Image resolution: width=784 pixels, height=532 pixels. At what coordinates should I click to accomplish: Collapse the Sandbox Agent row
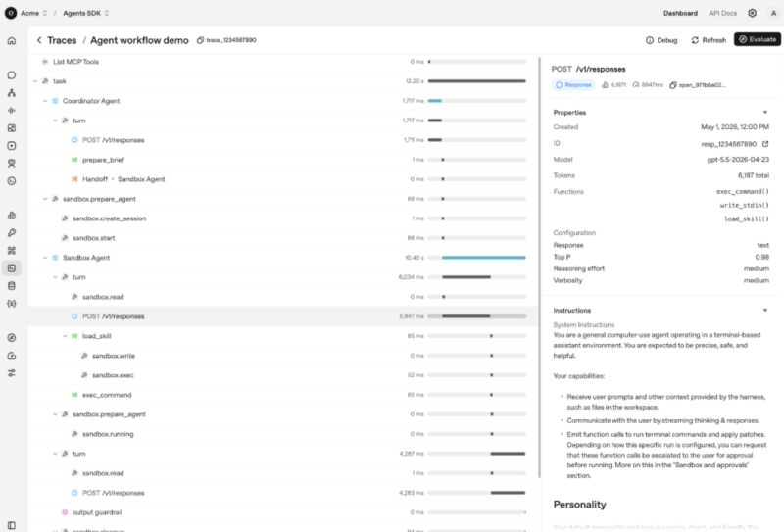45,258
